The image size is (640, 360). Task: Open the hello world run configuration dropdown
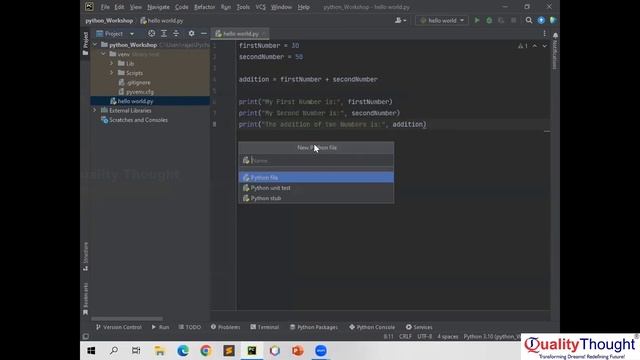pyautogui.click(x=442, y=20)
